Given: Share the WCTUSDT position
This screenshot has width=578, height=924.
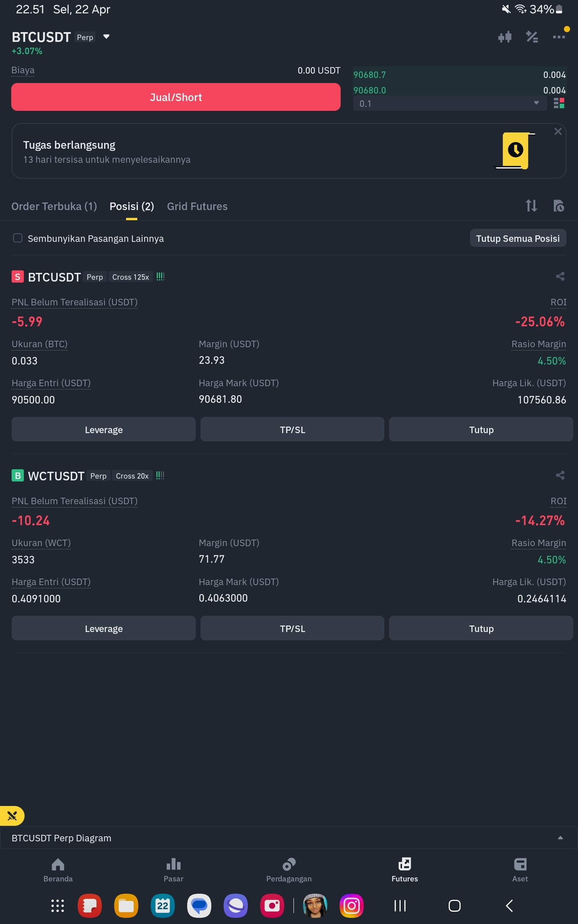Looking at the screenshot, I should [560, 475].
